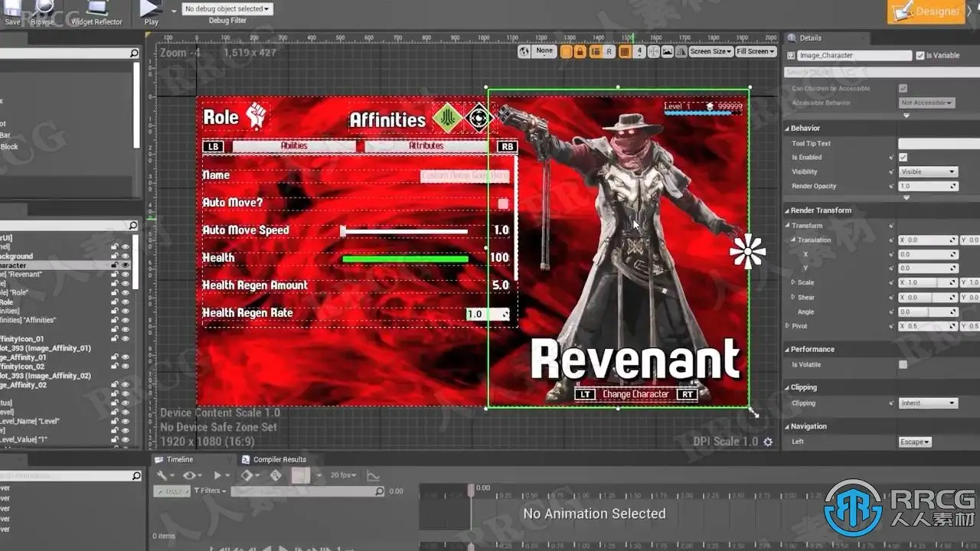Uncheck the Is Variable checkbox

coord(920,55)
